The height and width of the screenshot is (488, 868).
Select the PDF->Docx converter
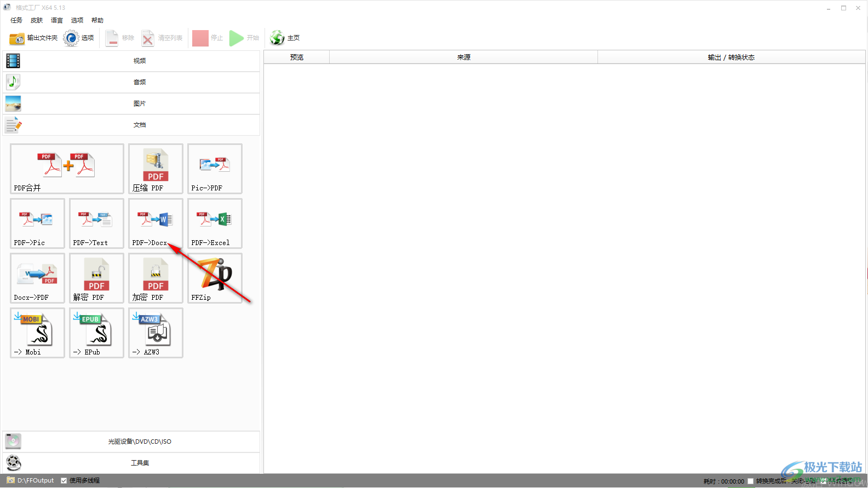click(x=156, y=223)
